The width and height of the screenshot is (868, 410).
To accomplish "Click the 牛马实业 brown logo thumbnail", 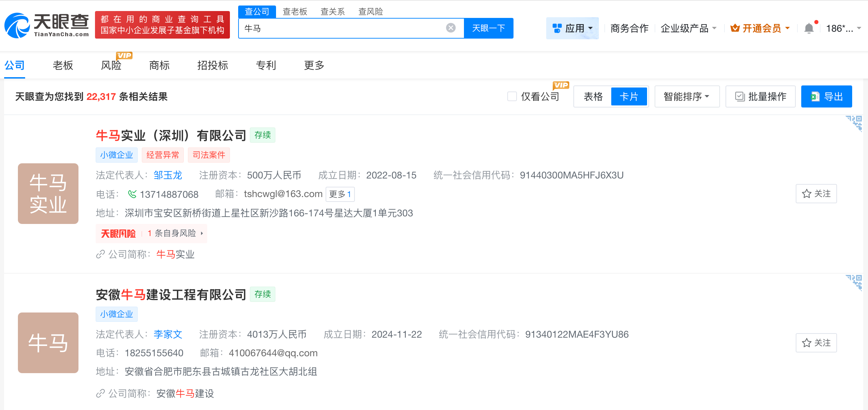I will pos(48,194).
